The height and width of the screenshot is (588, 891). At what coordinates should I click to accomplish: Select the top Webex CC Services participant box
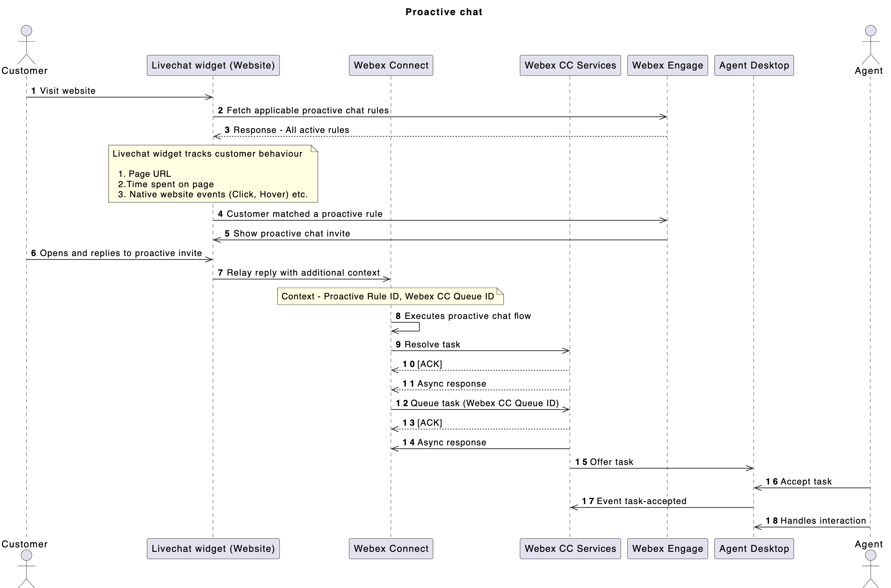click(570, 65)
